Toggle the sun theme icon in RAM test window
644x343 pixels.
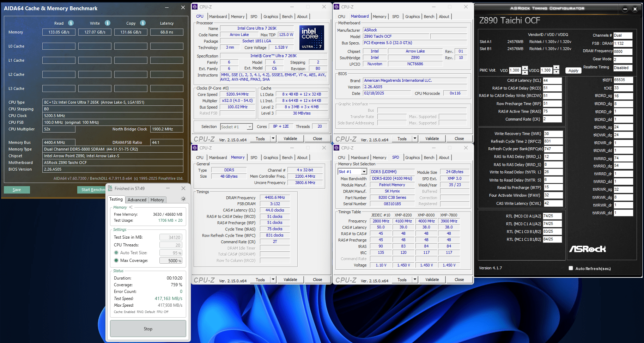coord(183,199)
